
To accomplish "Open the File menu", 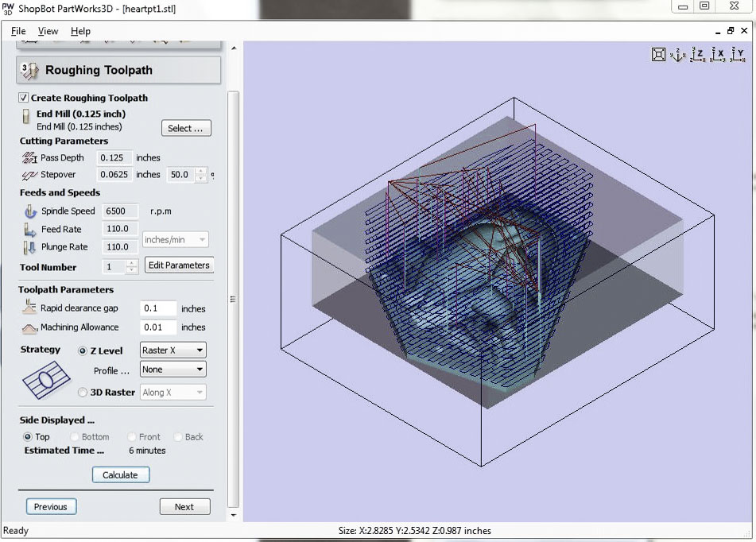I will 18,31.
